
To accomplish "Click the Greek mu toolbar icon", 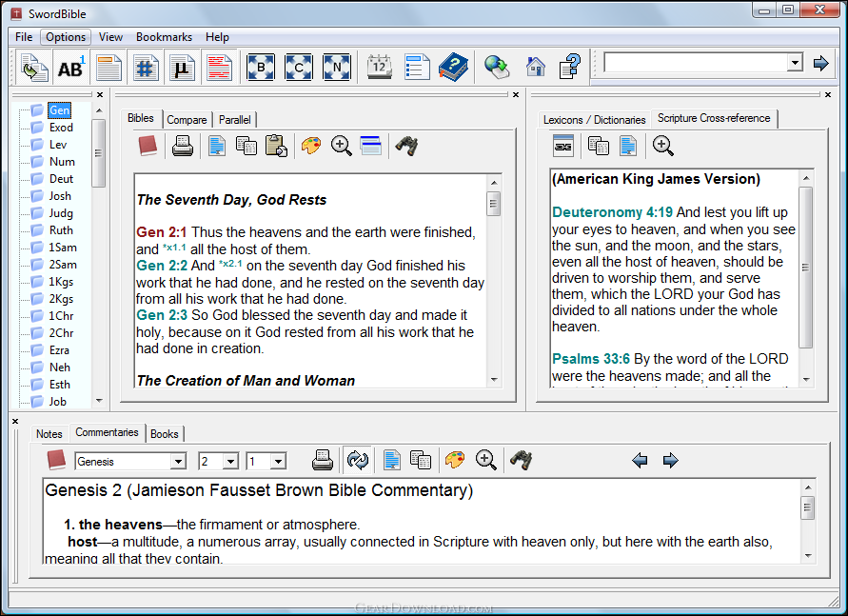I will pos(182,68).
